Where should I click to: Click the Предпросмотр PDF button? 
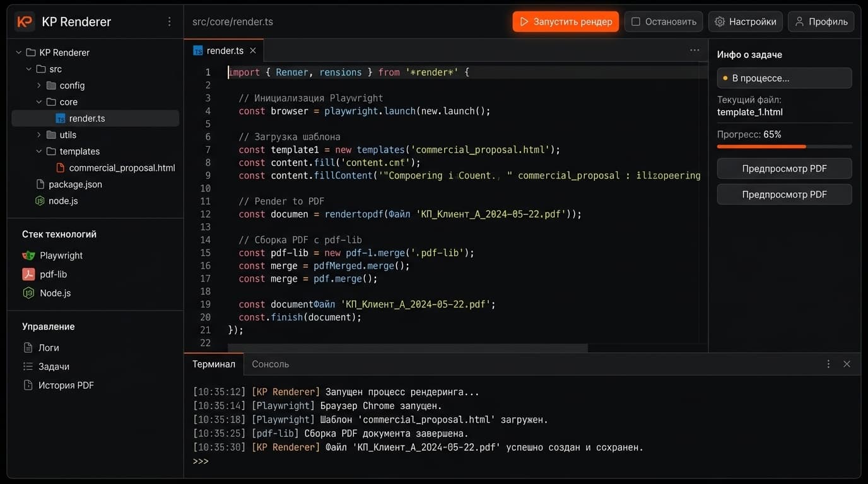pos(784,168)
